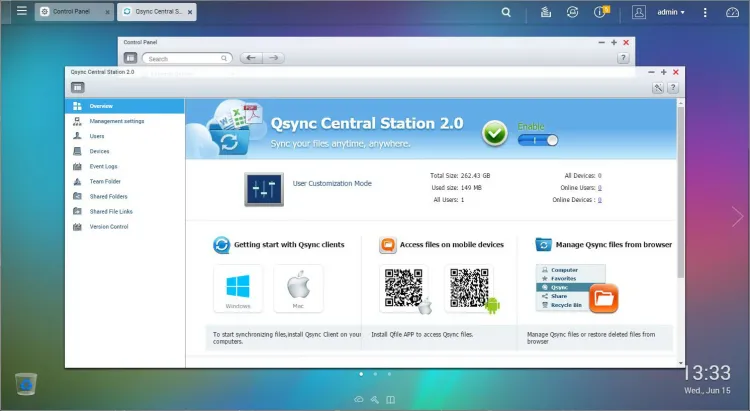Open Version Control in the sidebar
The image size is (750, 411).
click(108, 227)
